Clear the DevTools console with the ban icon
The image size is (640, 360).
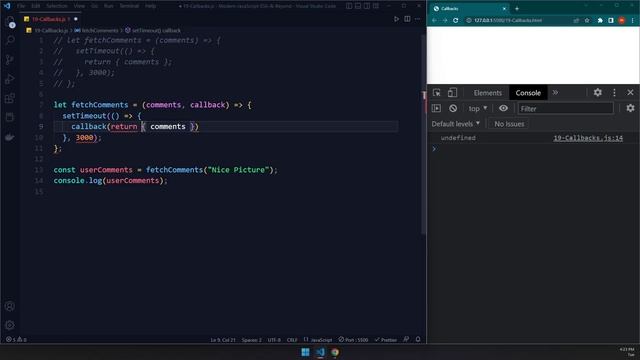[x=453, y=109]
